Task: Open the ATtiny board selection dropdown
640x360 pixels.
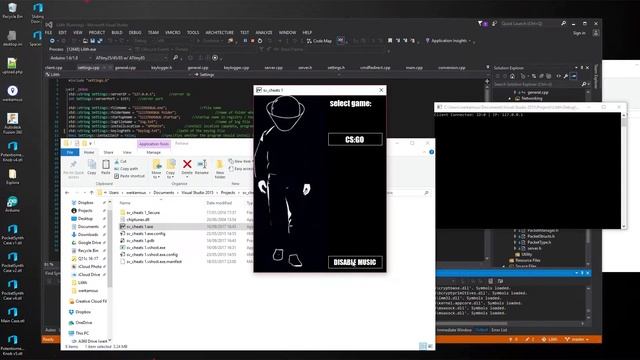Action: tap(131, 58)
